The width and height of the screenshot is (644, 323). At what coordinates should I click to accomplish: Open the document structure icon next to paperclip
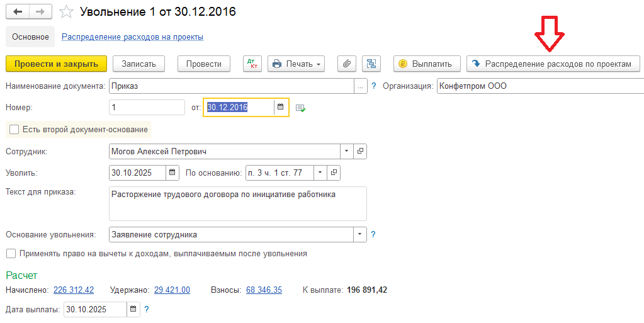click(371, 64)
